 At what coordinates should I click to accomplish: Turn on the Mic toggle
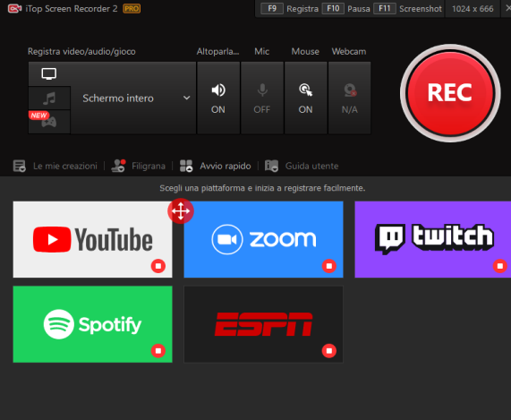pyautogui.click(x=262, y=99)
